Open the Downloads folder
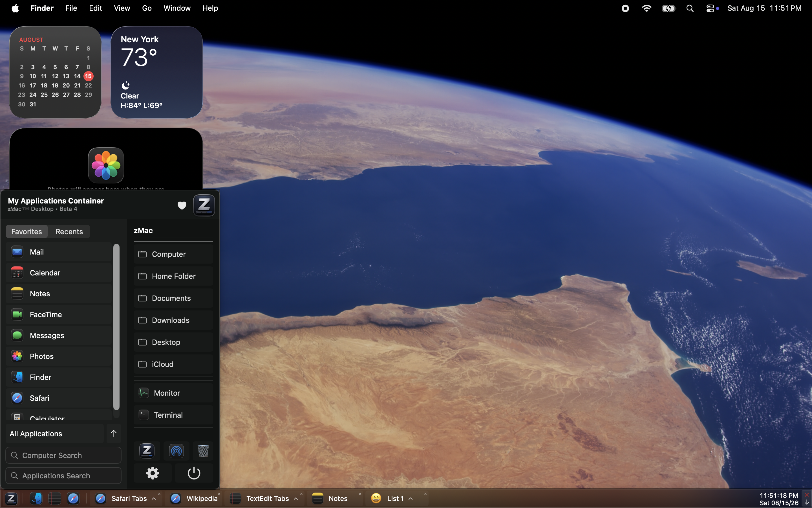Image resolution: width=812 pixels, height=508 pixels. coord(173,320)
